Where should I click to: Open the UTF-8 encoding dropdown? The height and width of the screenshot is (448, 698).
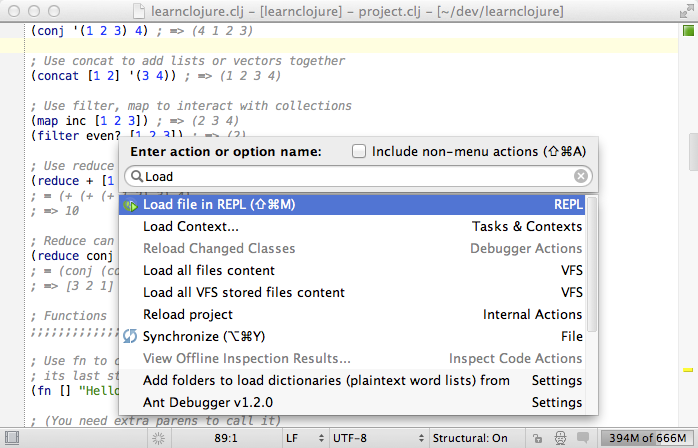click(378, 438)
